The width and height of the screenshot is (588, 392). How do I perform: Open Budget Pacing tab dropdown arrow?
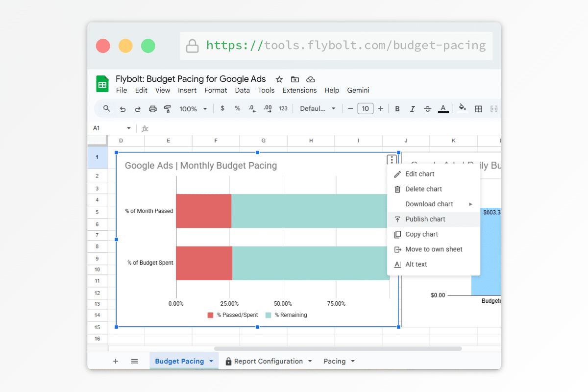click(x=211, y=361)
